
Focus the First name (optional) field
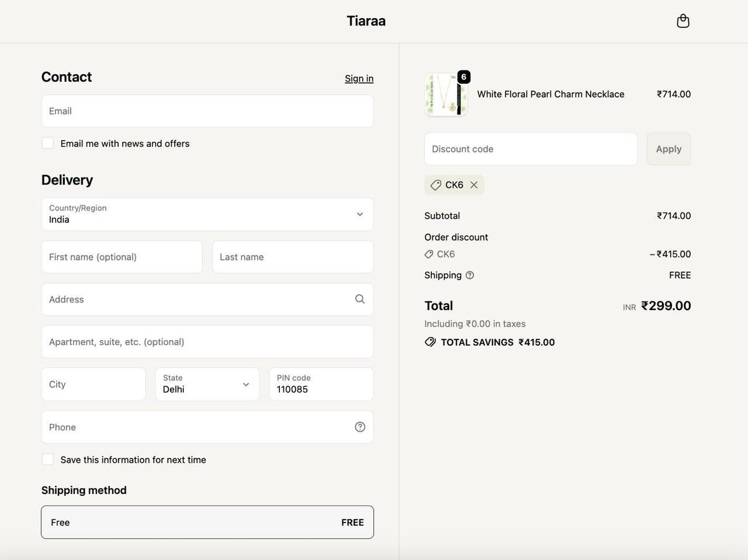click(122, 257)
